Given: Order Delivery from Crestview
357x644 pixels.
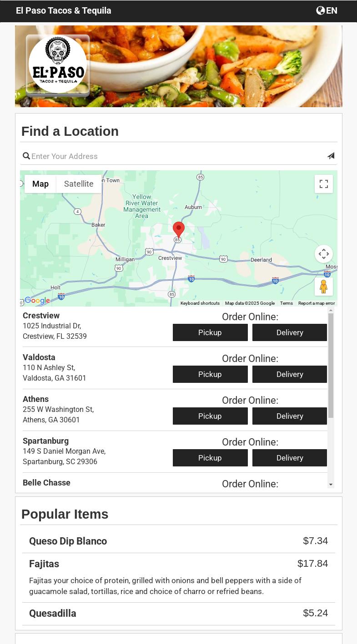Looking at the screenshot, I should coord(290,332).
